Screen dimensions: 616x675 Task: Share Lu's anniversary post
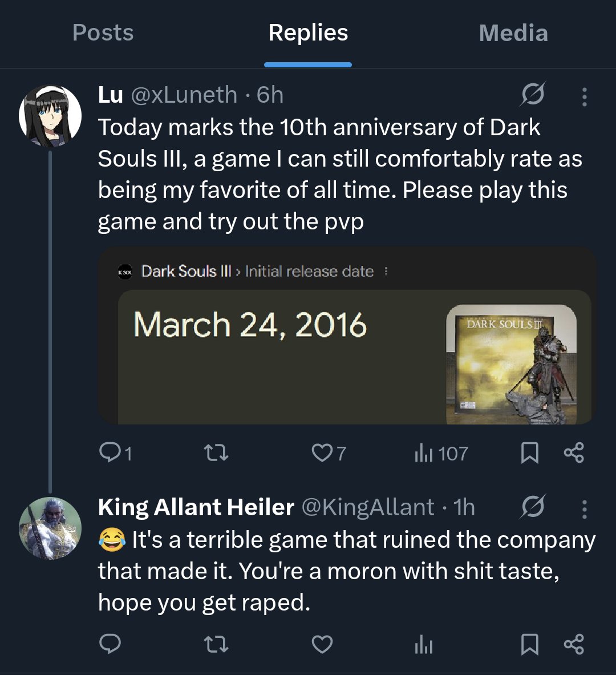(574, 453)
